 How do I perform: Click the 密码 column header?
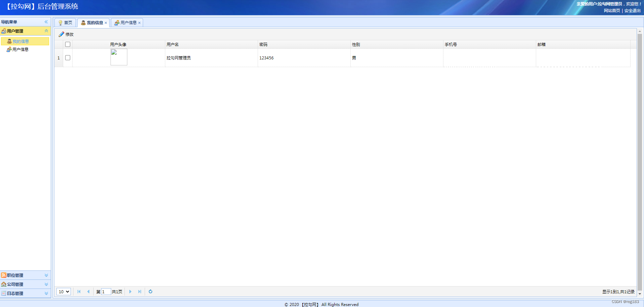tap(304, 44)
